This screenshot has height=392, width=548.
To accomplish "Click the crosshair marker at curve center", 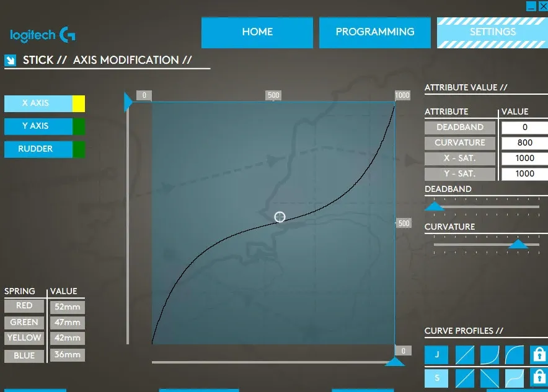I will [x=280, y=217].
